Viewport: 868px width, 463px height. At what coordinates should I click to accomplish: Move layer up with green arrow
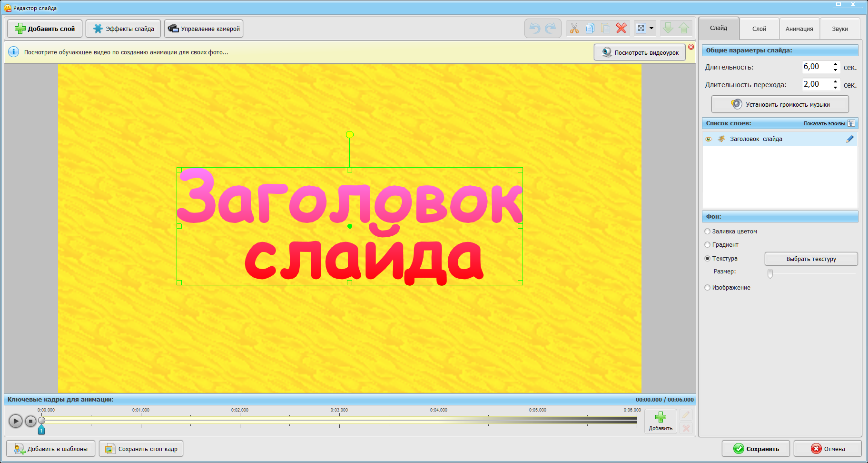[x=684, y=29]
